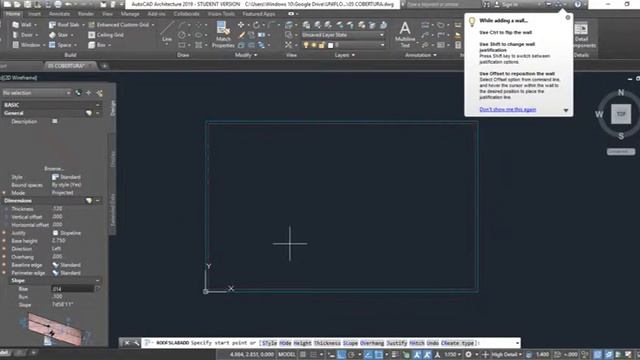
Task: Click the Match Properties tool
Action: 223,34
